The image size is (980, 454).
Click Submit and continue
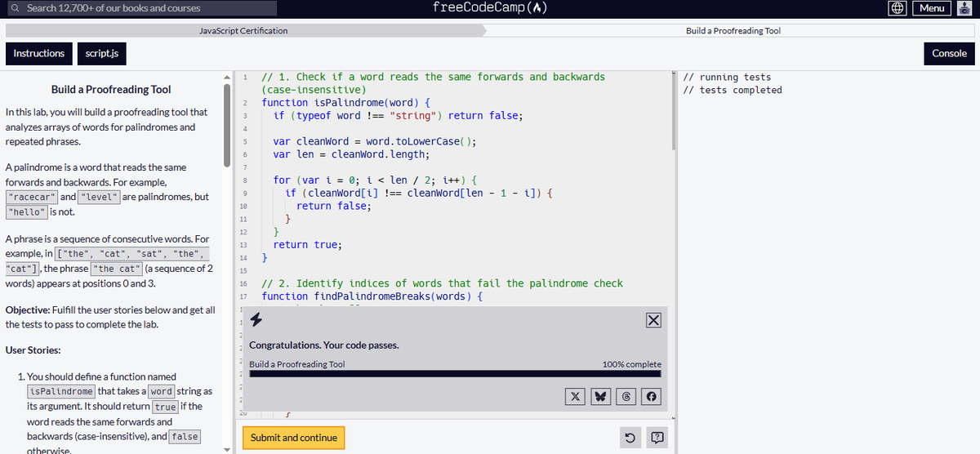(x=294, y=438)
